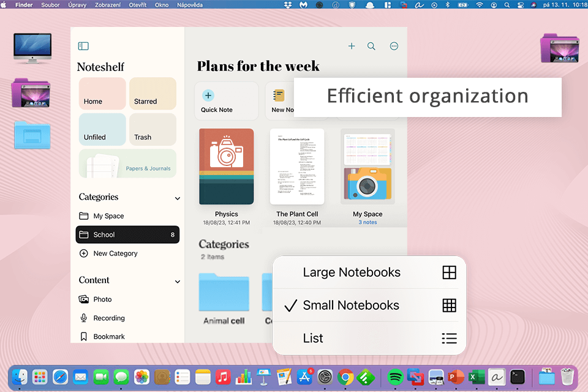The height and width of the screenshot is (392, 588).
Task: Open Control Center in the menu bar
Action: (521, 5)
